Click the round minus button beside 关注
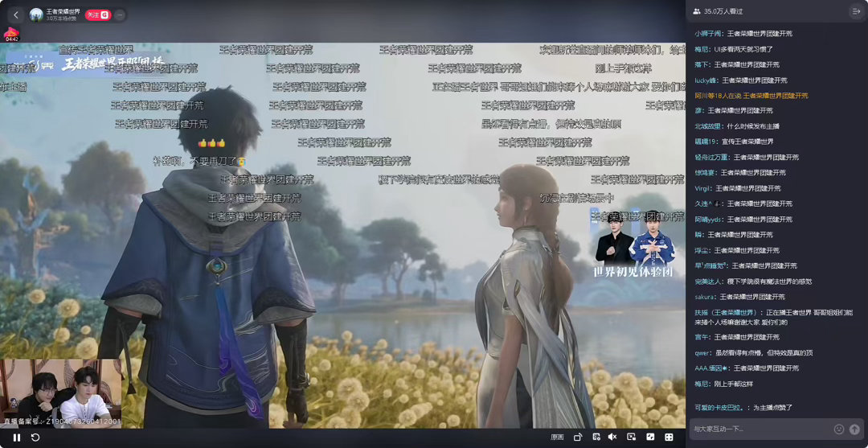Image resolution: width=868 pixels, height=448 pixels. coord(119,15)
